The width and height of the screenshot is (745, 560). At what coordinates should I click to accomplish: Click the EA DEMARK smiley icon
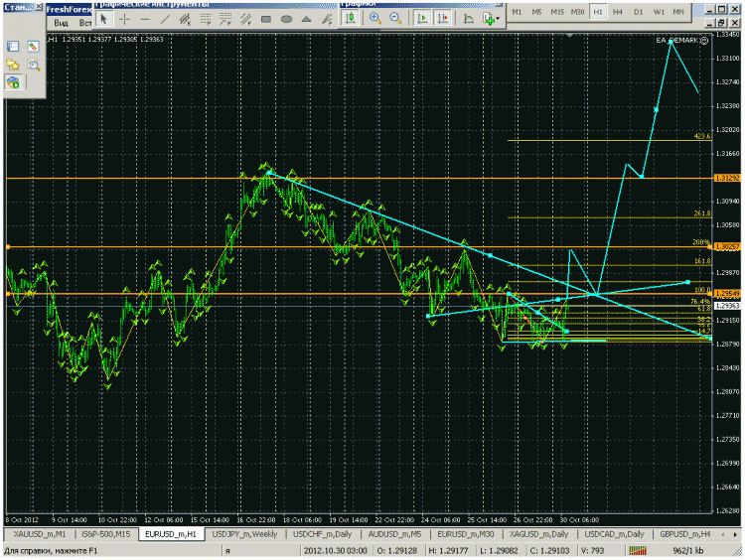704,41
